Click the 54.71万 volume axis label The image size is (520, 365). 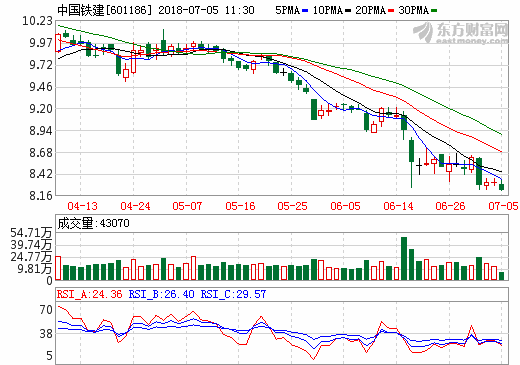pos(31,233)
